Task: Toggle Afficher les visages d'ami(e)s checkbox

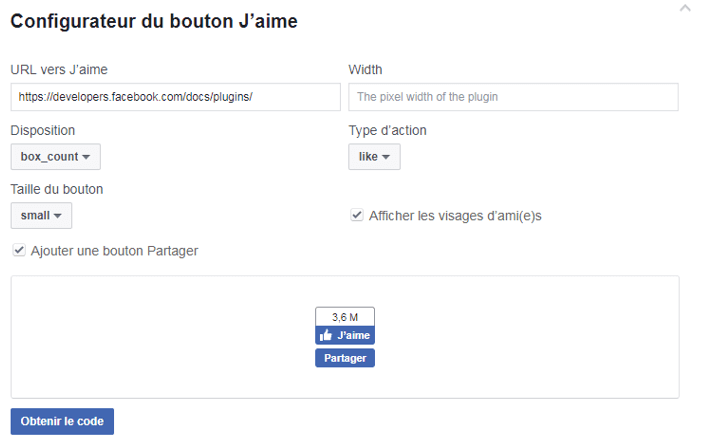Action: point(357,215)
